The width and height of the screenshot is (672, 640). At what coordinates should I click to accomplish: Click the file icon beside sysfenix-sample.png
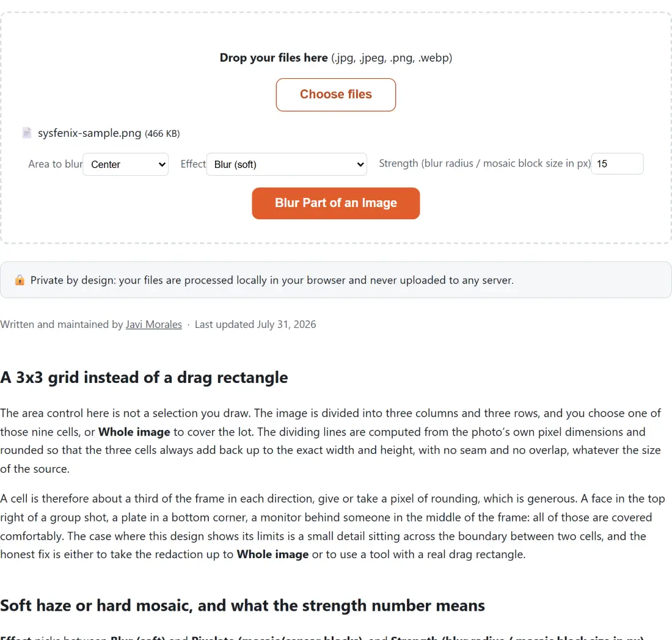click(26, 133)
